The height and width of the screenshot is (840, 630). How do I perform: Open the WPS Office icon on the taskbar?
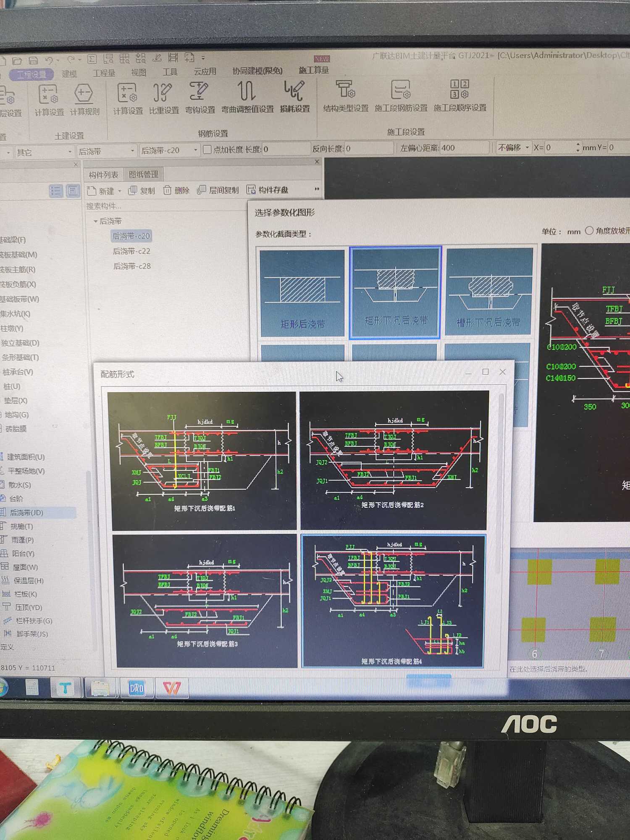coord(172,688)
